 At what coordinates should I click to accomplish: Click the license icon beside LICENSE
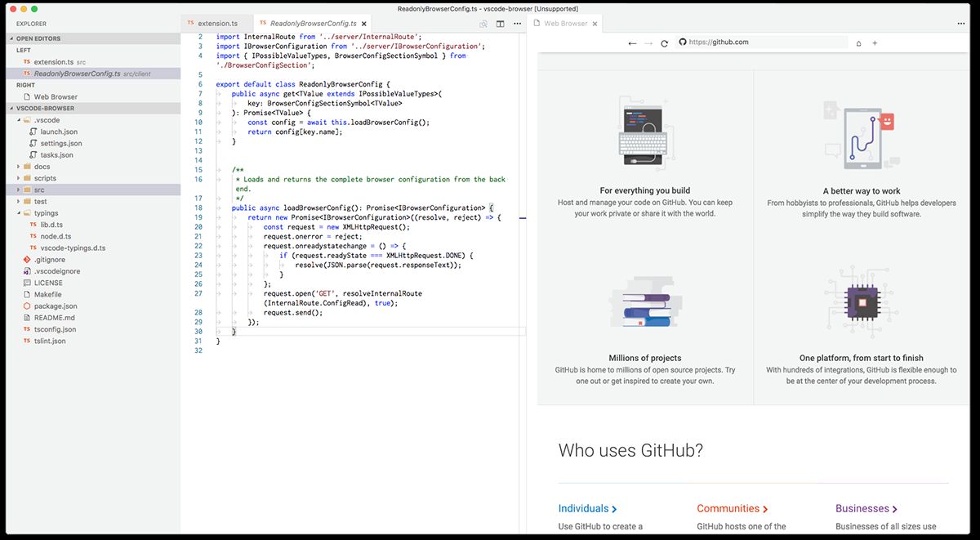[x=27, y=283]
